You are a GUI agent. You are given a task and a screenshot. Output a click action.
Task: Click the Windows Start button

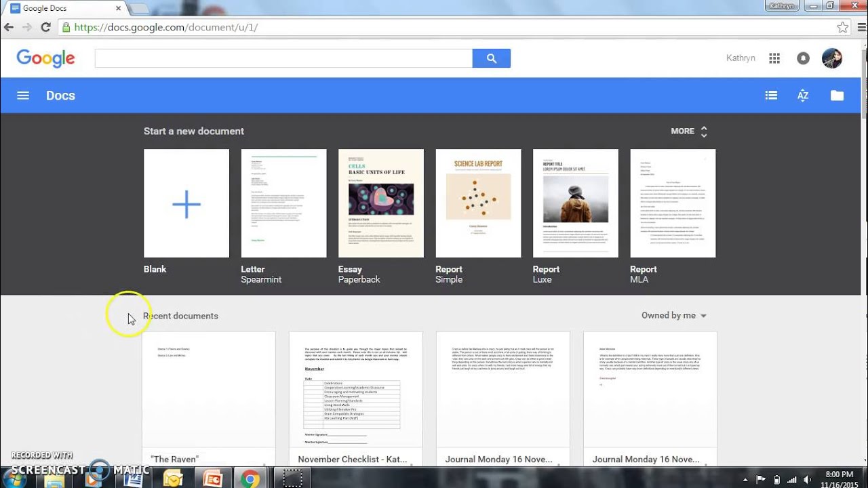coord(15,479)
